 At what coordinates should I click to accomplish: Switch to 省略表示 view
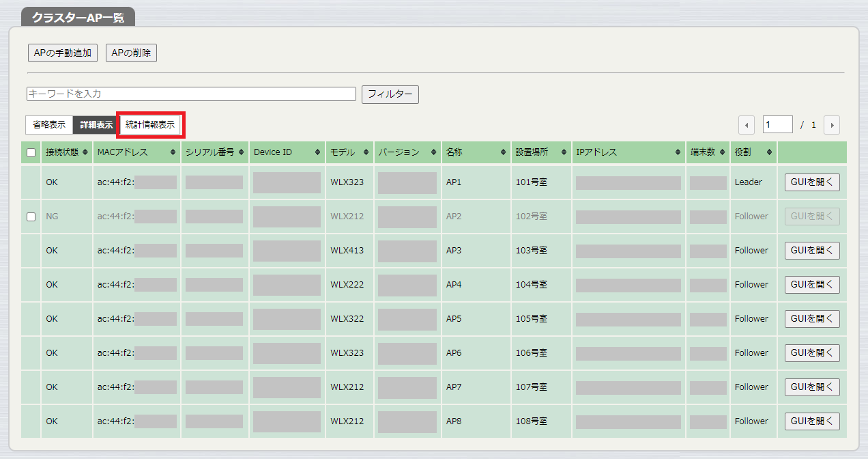click(49, 124)
